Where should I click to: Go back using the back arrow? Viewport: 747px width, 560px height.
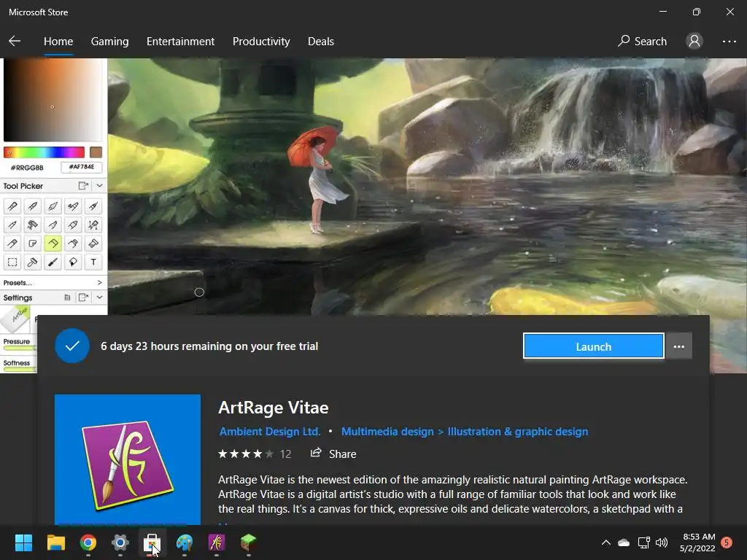(x=15, y=42)
